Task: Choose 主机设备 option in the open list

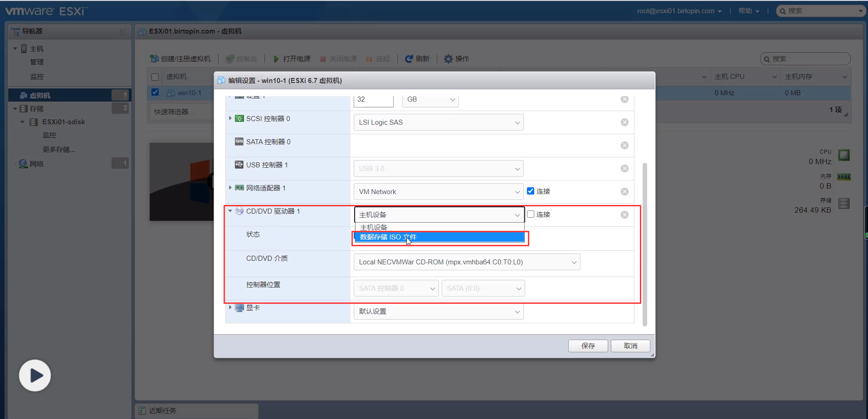Action: click(x=439, y=227)
